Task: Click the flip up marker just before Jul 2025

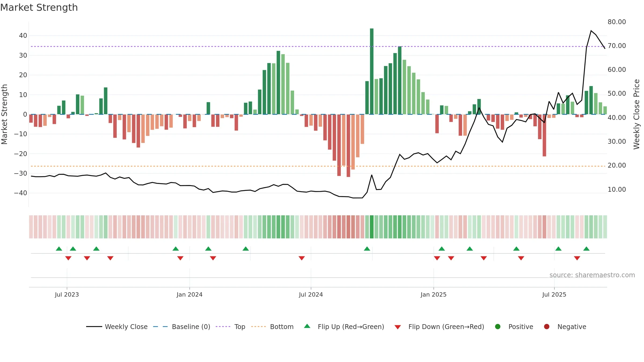Action: coord(516,249)
